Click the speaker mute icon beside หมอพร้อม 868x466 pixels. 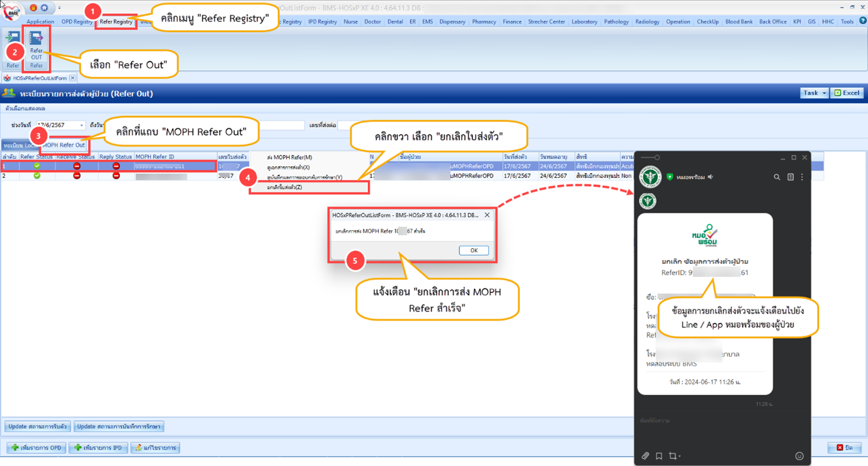(711, 177)
